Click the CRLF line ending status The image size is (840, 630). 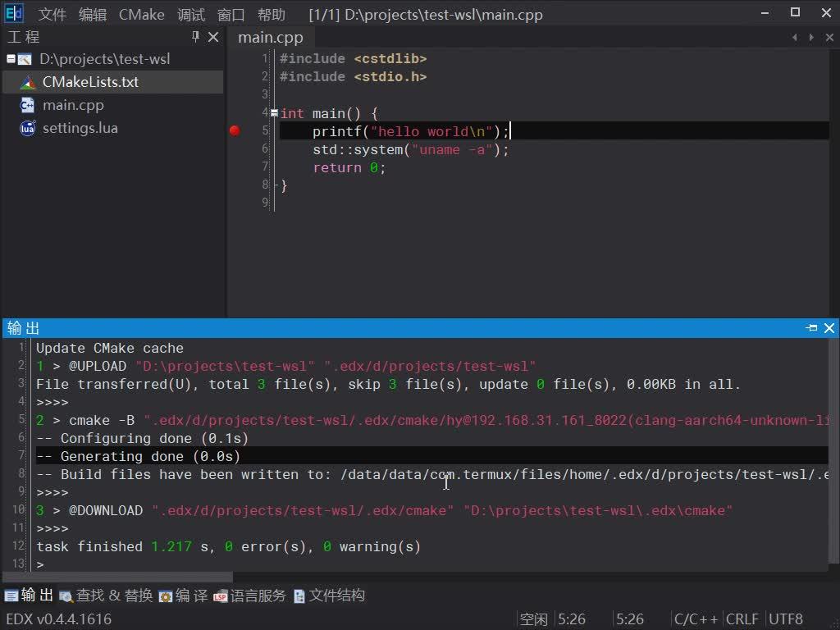tap(742, 619)
